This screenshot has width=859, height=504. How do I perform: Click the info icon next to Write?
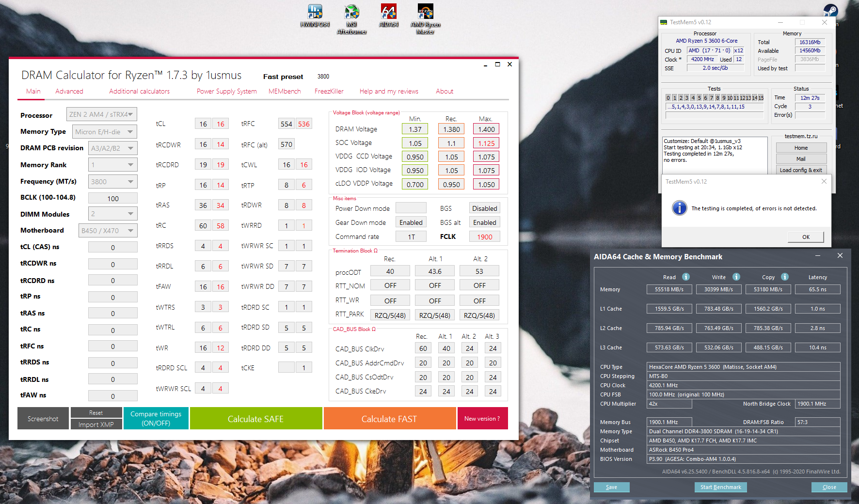click(736, 277)
